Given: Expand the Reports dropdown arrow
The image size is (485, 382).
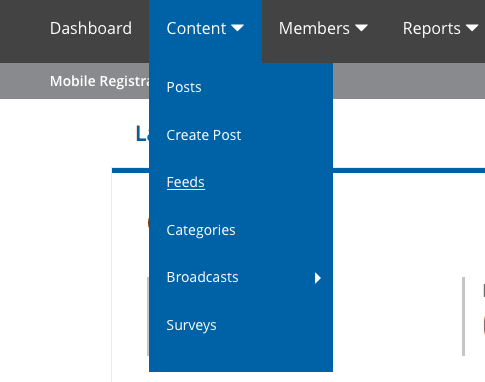Looking at the screenshot, I should [472, 28].
